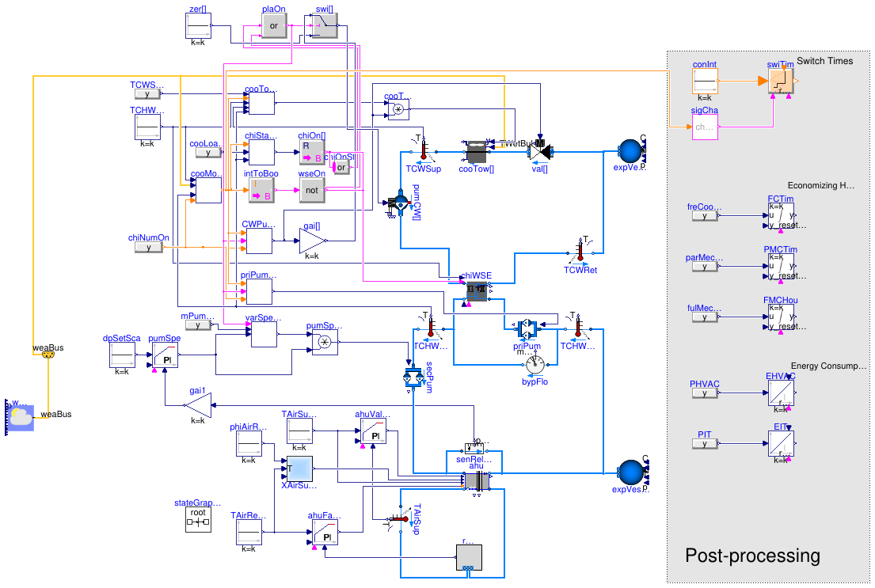Click the TCHW setpoint constant block
Image resolution: width=875 pixels, height=588 pixels.
pyautogui.click(x=147, y=127)
